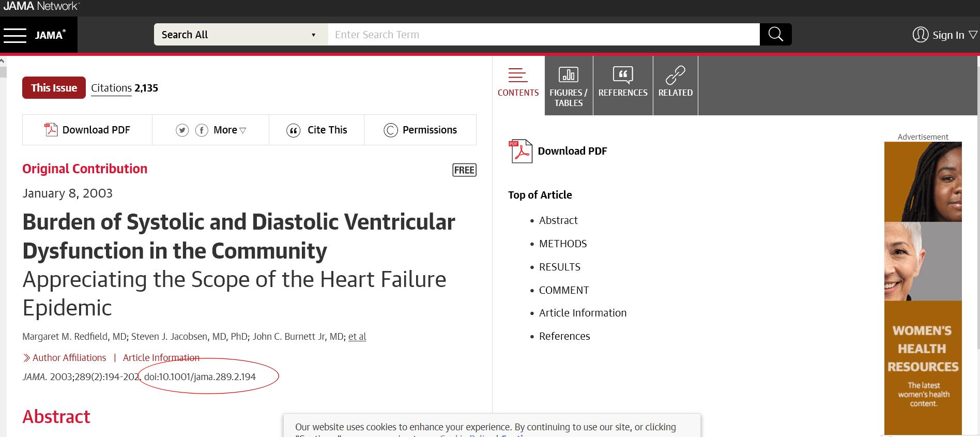Click the Cite This quote icon
The width and height of the screenshot is (980, 437).
tap(293, 130)
